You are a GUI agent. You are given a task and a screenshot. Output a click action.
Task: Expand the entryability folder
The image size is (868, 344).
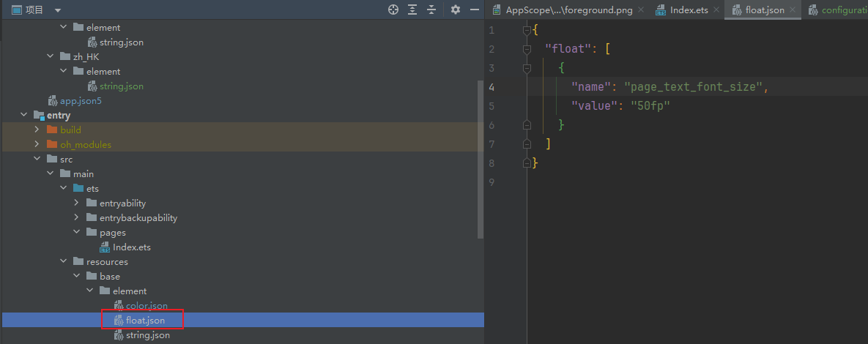point(77,203)
